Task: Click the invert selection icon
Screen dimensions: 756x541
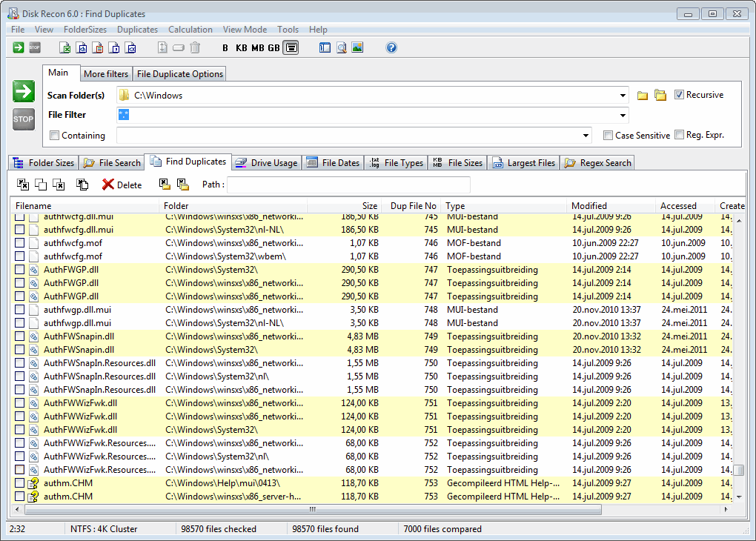Action: (x=59, y=185)
